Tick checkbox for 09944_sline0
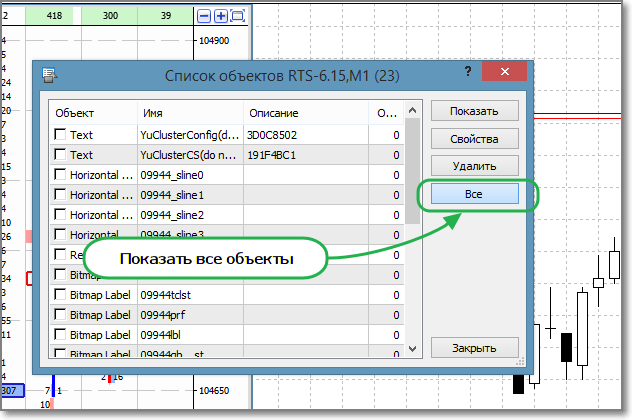Image resolution: width=632 pixels, height=420 pixels. [60, 174]
